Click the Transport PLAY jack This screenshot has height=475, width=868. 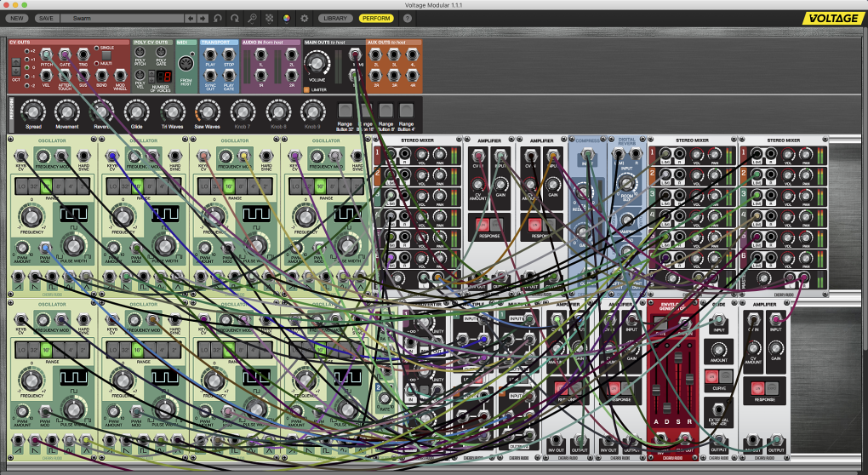coord(210,54)
